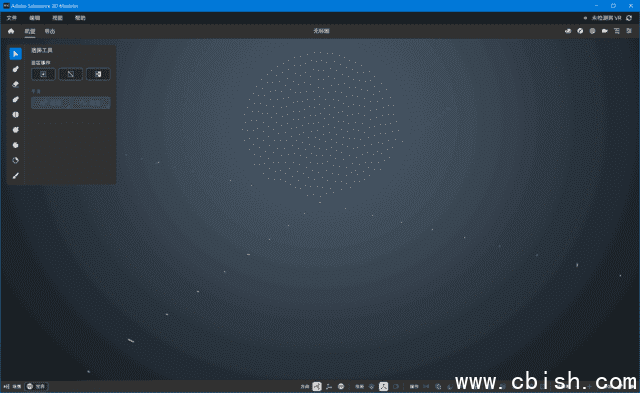Choose the Erase tool in the left toolbar
The height and width of the screenshot is (393, 640).
point(16,84)
